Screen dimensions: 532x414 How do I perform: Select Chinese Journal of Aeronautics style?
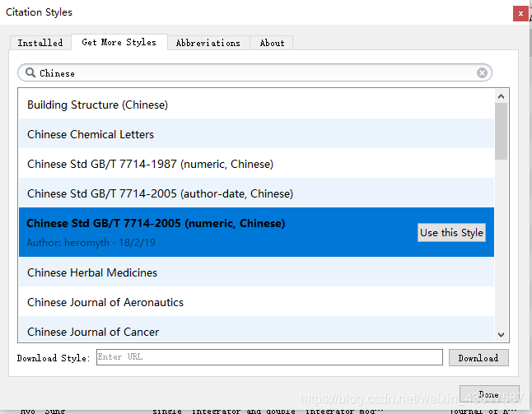tap(256, 302)
